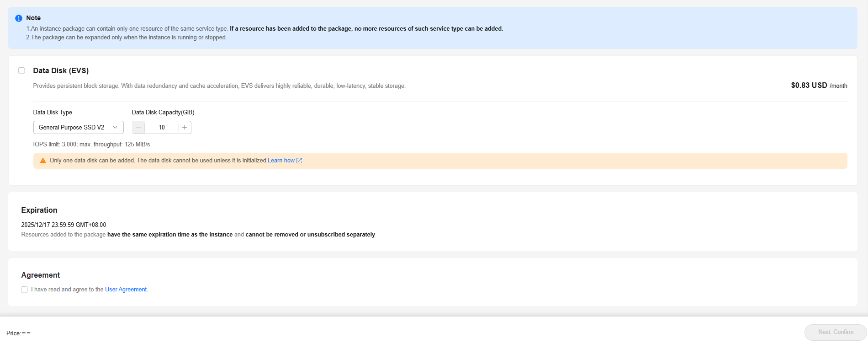The image size is (868, 344).
Task: Click the Agreement section heading
Action: click(41, 275)
